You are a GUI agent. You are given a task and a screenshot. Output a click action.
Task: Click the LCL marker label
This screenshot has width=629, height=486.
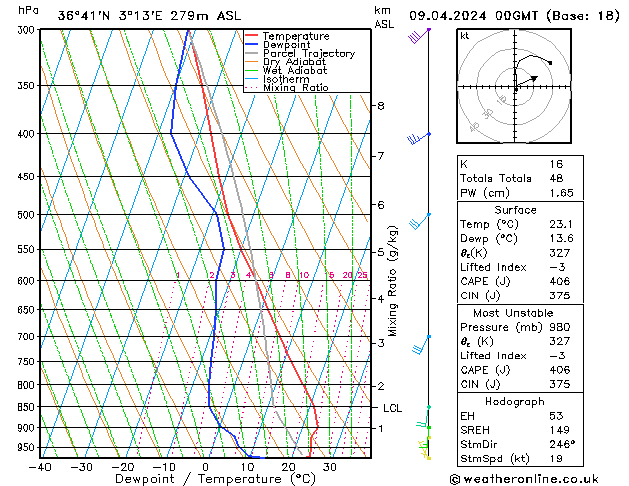(392, 408)
